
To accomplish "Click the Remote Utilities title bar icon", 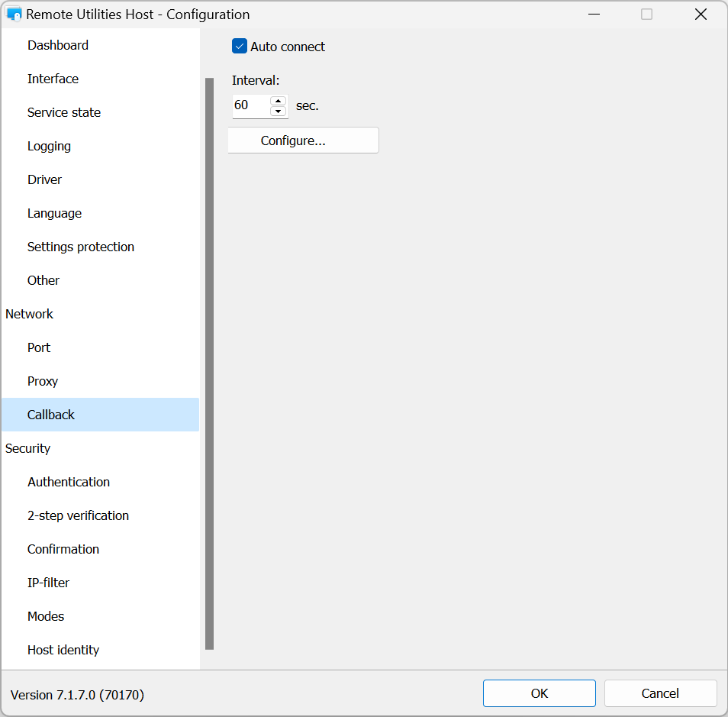I will pos(14,15).
